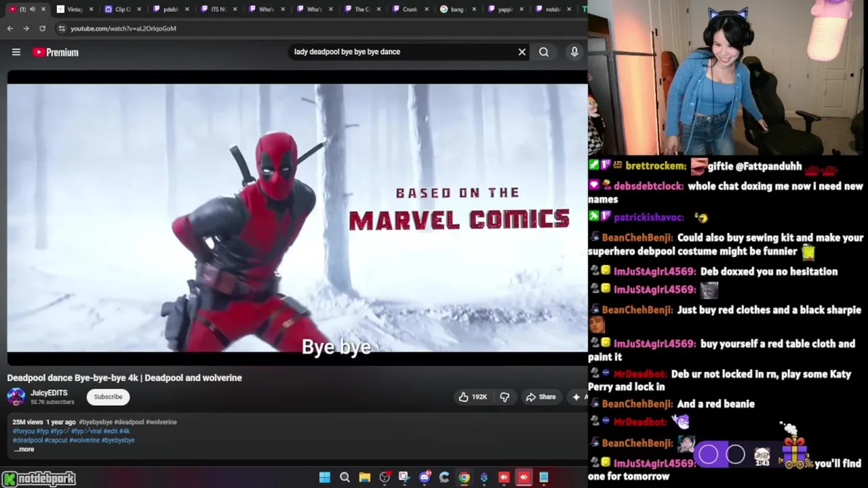Click the video title text
868x488 pixels.
pos(125,378)
